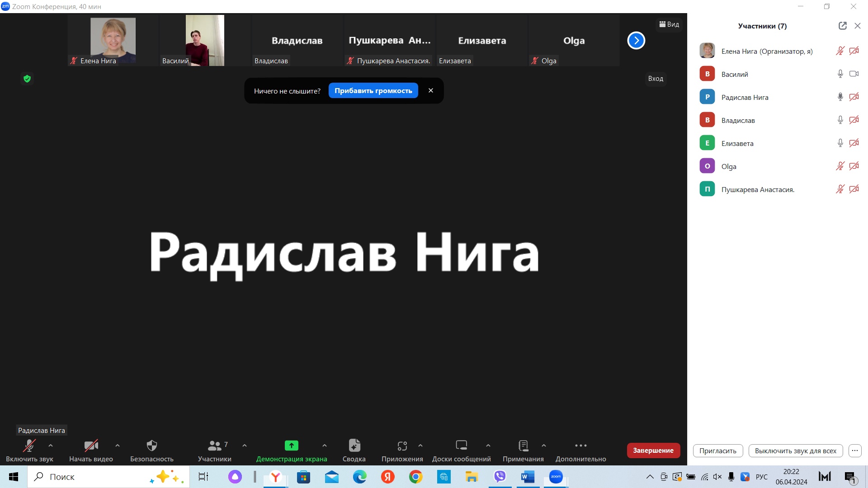The image size is (868, 488).
Task: Open the Security shield icon
Action: [x=152, y=446]
